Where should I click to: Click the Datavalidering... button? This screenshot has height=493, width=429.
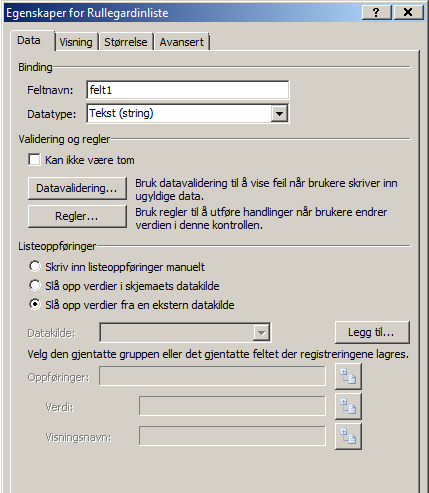click(x=77, y=188)
